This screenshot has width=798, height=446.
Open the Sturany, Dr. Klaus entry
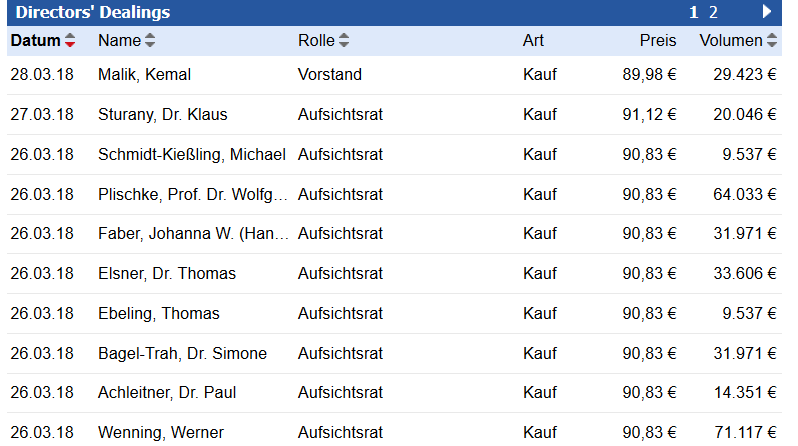(x=162, y=115)
